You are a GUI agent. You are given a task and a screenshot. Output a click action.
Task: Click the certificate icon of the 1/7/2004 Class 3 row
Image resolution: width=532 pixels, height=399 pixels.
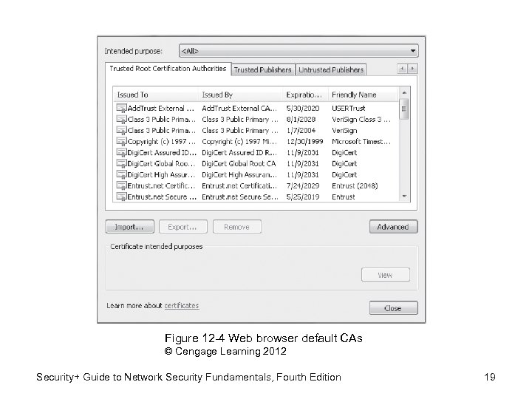pos(121,130)
